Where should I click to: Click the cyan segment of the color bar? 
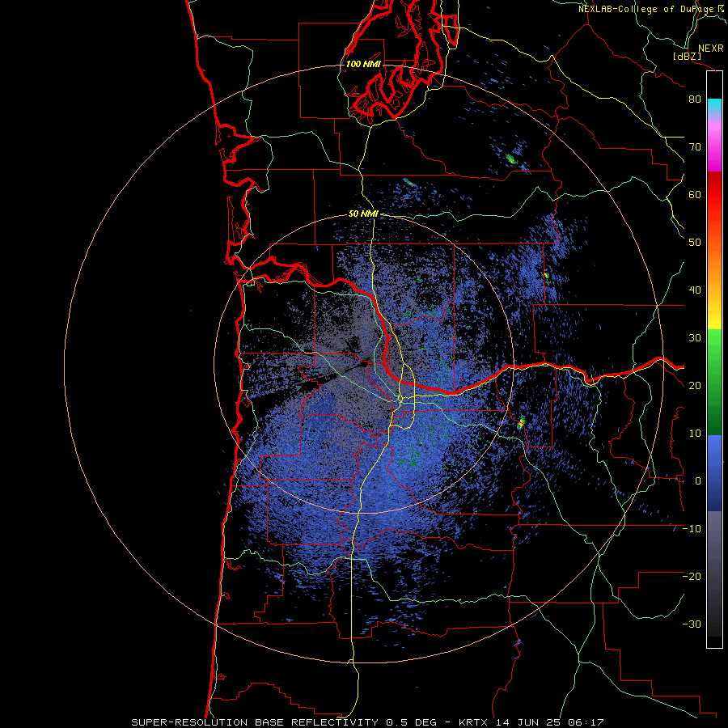coord(714,106)
